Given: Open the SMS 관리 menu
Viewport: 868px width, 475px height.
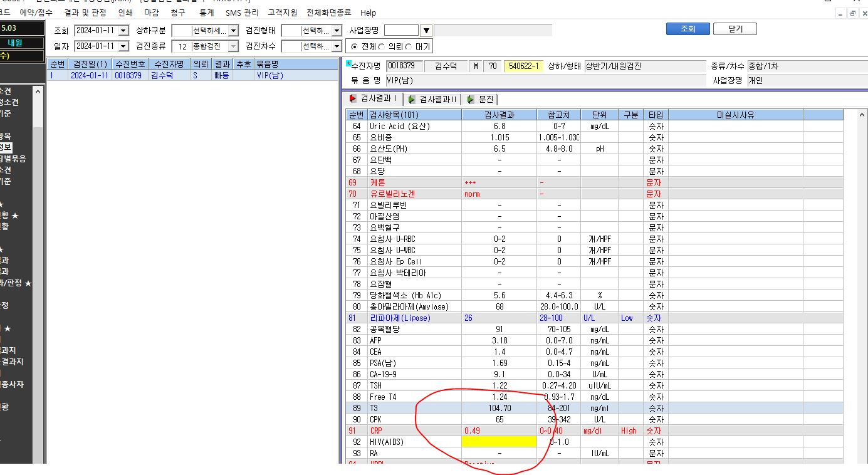Looking at the screenshot, I should (242, 13).
